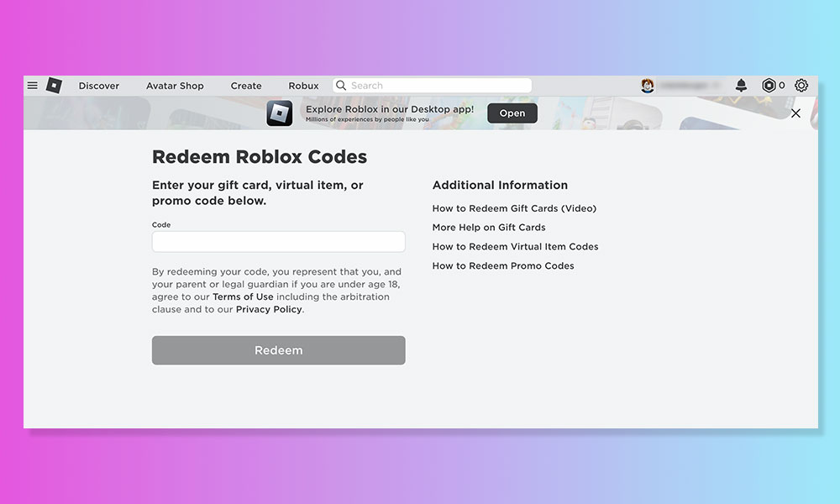Open How to Redeem Promo Codes

pos(503,265)
